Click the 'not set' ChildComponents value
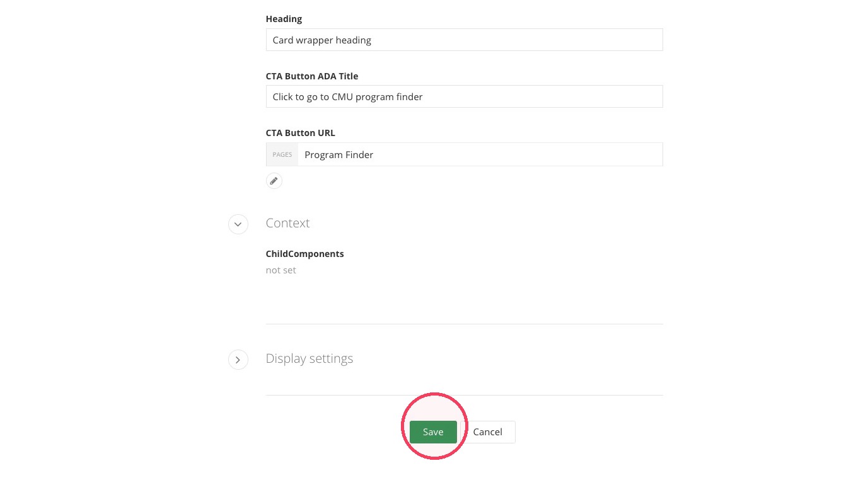The image size is (868, 485). coord(281,270)
